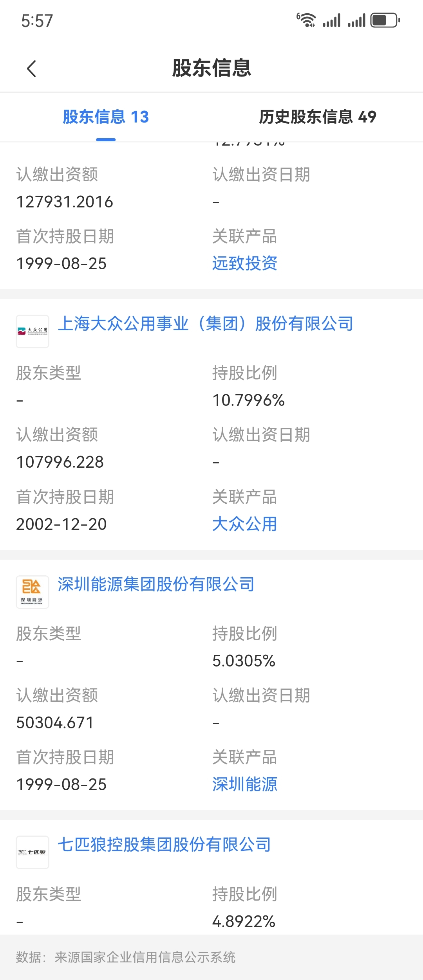Tap the data source footer 国家企业信用信息公示系统
Screen dimensions: 423x980
coord(145,957)
